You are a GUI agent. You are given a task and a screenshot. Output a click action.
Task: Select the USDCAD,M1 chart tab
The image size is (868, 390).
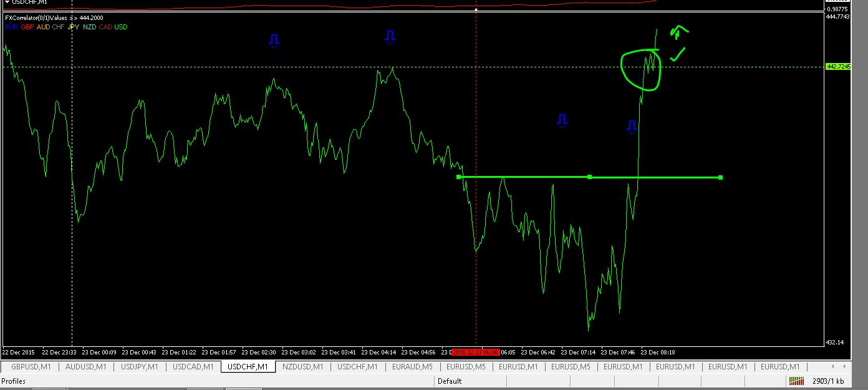(193, 367)
